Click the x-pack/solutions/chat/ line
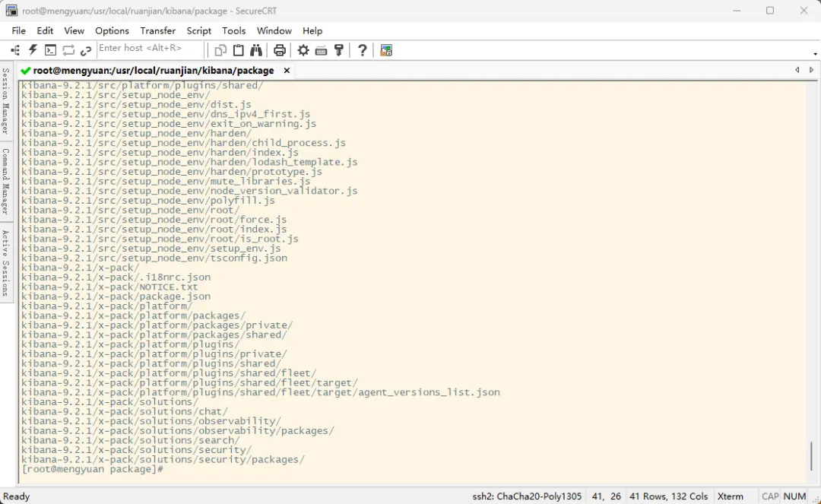Image resolution: width=821 pixels, height=504 pixels. (125, 411)
